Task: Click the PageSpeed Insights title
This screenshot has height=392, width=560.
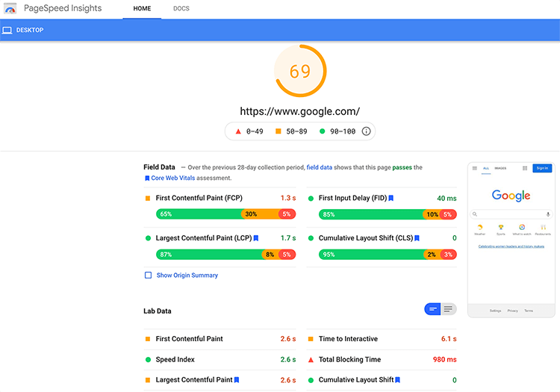Action: pos(63,8)
